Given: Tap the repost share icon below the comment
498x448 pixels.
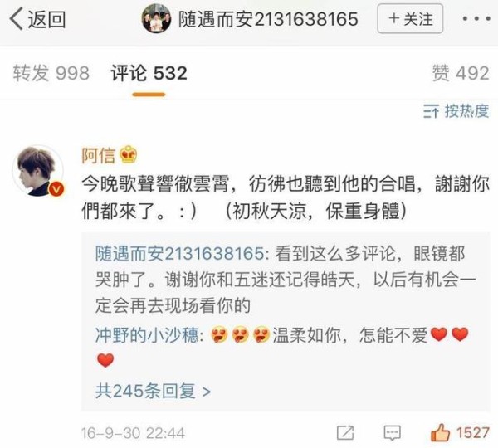Looking at the screenshot, I should click(345, 433).
